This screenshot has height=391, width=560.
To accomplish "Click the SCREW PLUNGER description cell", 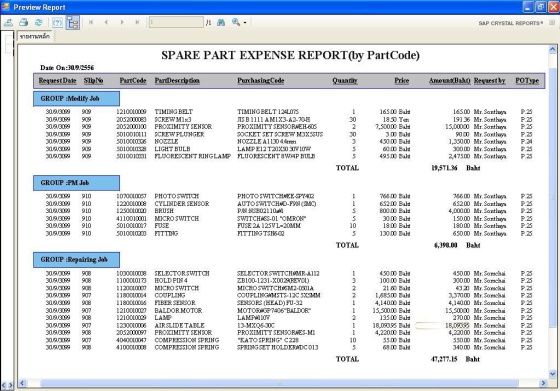I will pos(179,134).
